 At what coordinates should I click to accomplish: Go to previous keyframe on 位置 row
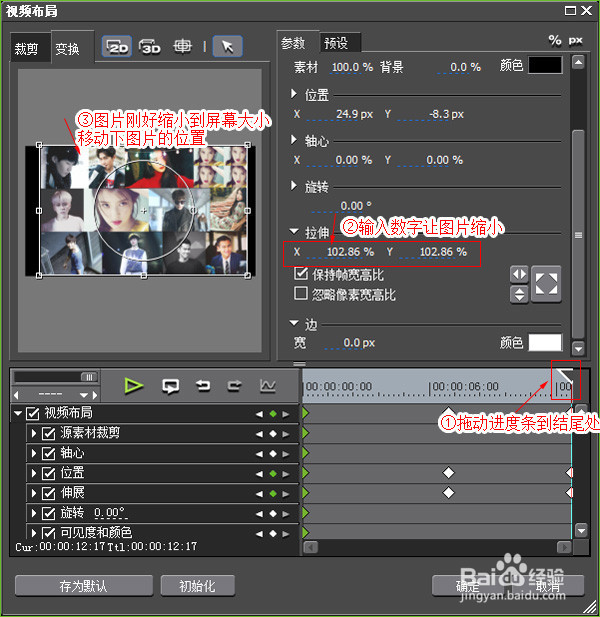point(259,474)
